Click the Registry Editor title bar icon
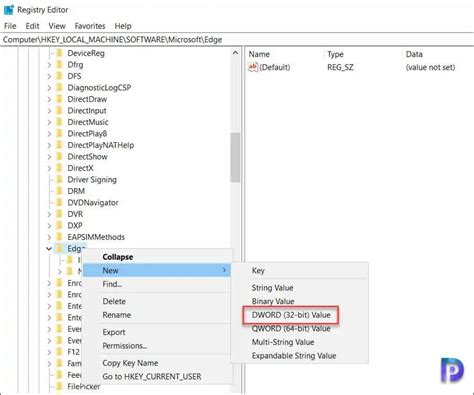Screen dimensions: 474x395 pyautogui.click(x=9, y=10)
